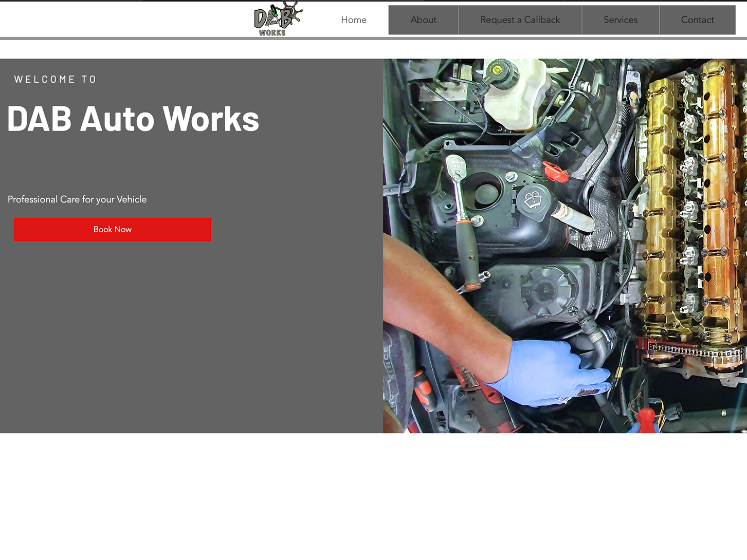Click the DAB Auto Works heading

tap(133, 119)
